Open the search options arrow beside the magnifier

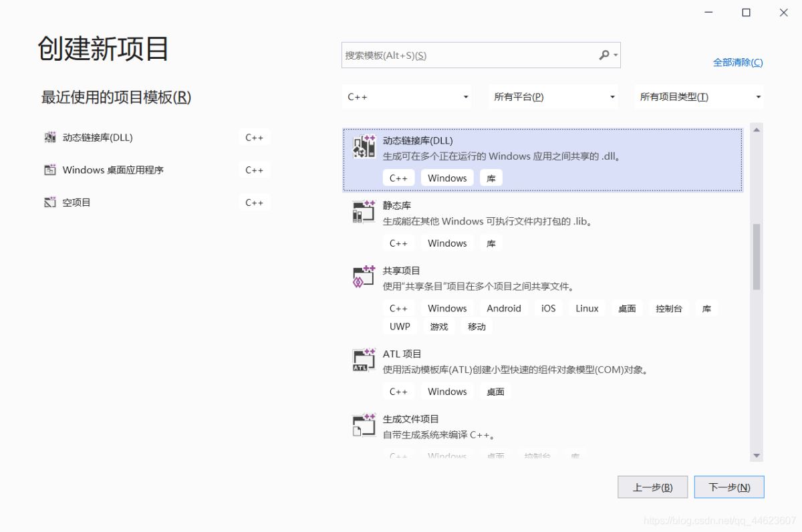616,55
